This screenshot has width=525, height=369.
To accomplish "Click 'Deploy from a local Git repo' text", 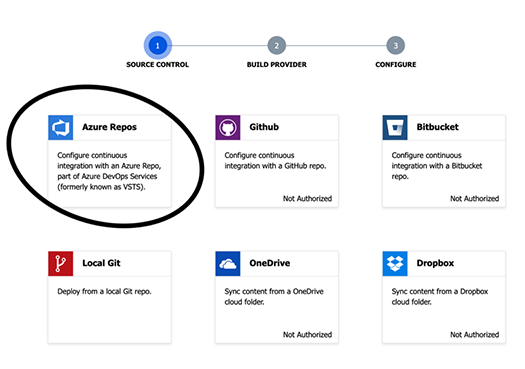I will (104, 292).
